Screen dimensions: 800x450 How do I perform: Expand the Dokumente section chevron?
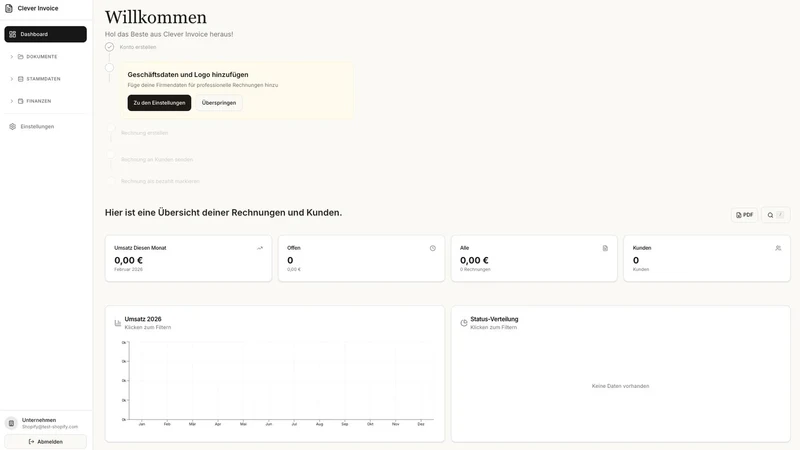point(12,57)
